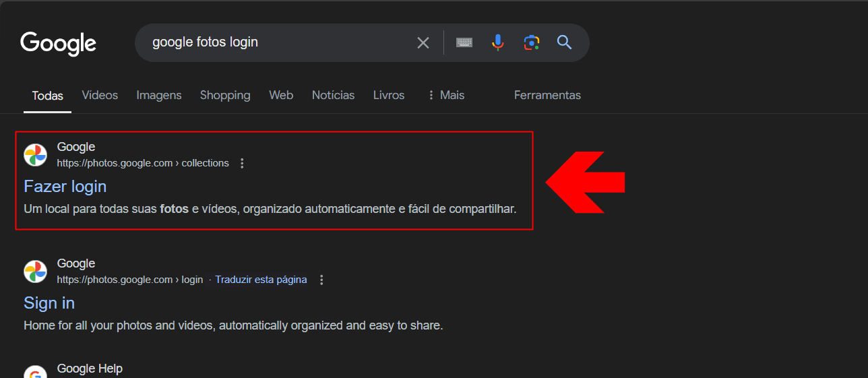This screenshot has width=868, height=378.
Task: Switch to the Livros tab
Action: point(389,95)
